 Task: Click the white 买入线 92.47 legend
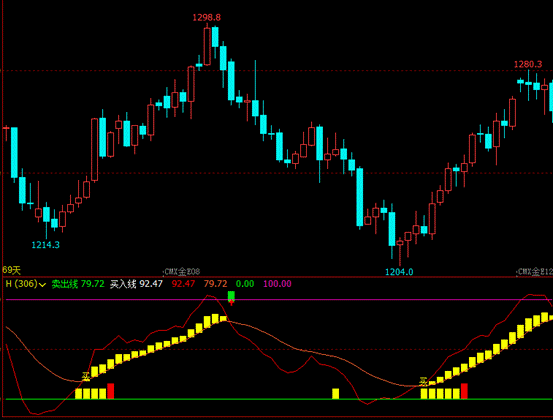[x=136, y=284]
